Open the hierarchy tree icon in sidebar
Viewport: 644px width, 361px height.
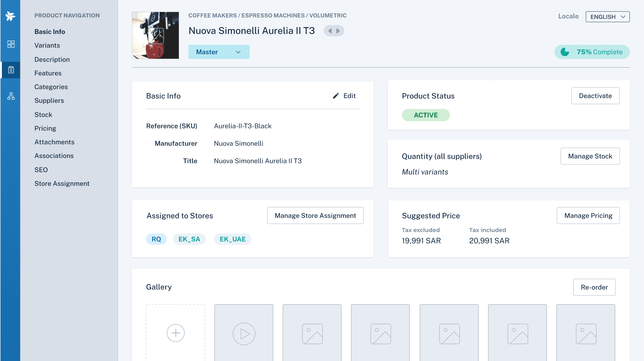click(11, 96)
